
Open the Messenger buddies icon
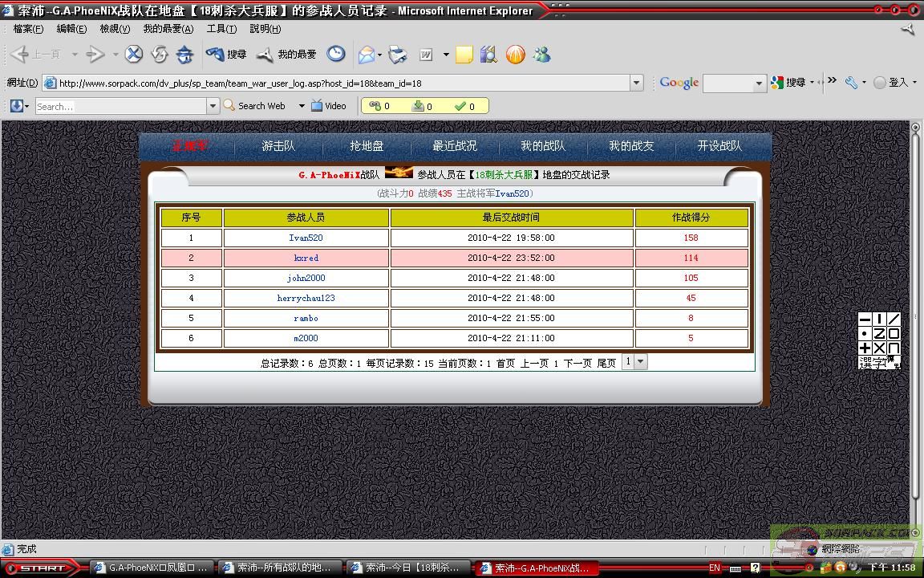(542, 55)
